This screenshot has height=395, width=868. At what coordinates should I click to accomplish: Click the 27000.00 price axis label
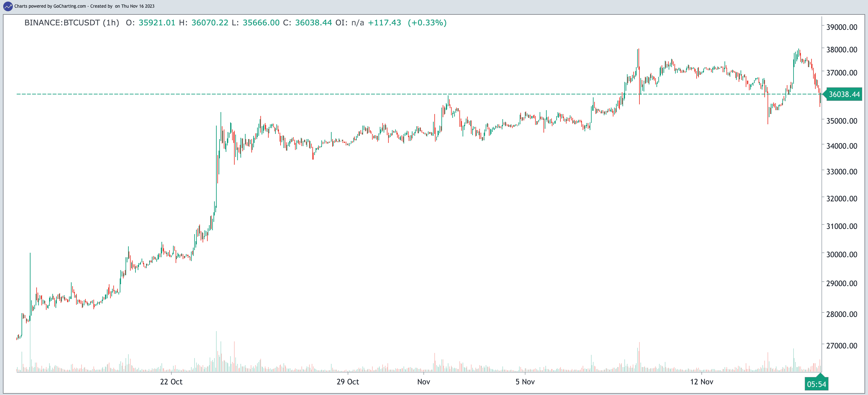[842, 346]
